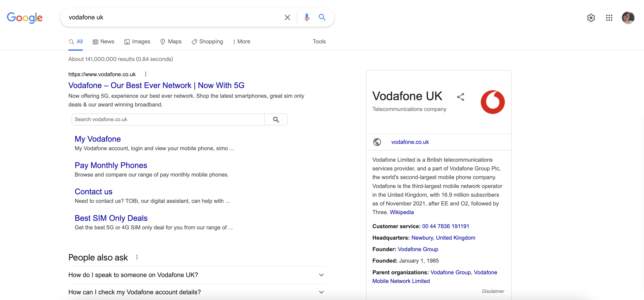Submit search with the blue magnifier icon
The height and width of the screenshot is (300, 644).
pos(322,17)
